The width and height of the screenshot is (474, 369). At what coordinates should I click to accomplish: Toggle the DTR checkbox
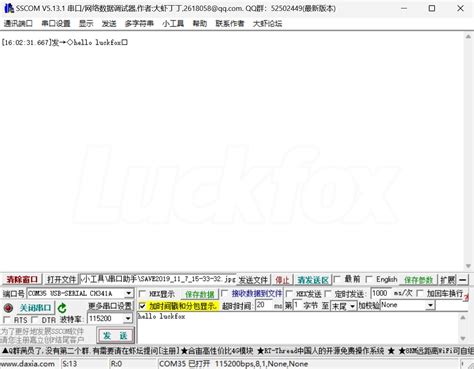coord(34,320)
